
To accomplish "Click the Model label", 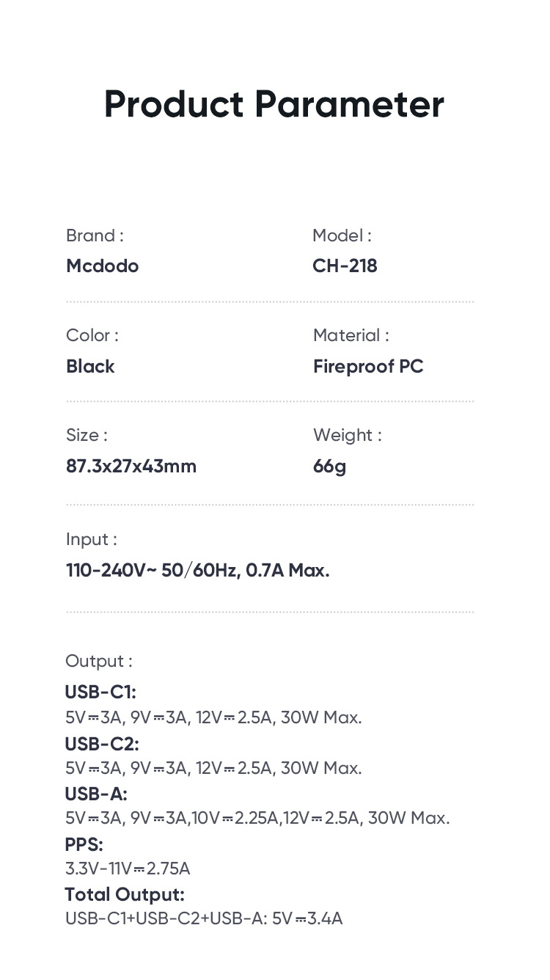I will [342, 235].
